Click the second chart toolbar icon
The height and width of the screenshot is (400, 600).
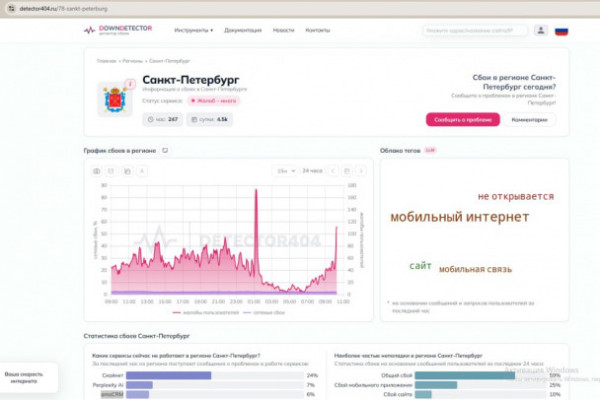click(111, 171)
